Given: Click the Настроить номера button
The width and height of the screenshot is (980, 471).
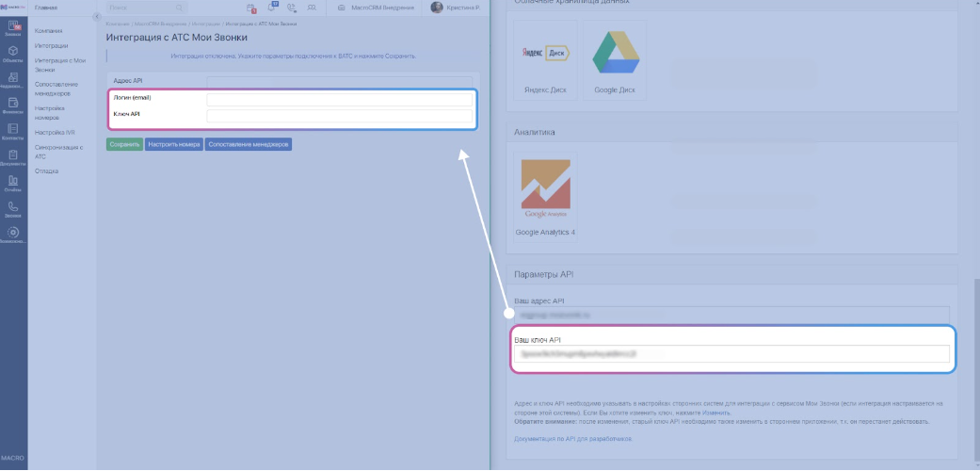Looking at the screenshot, I should pos(173,145).
